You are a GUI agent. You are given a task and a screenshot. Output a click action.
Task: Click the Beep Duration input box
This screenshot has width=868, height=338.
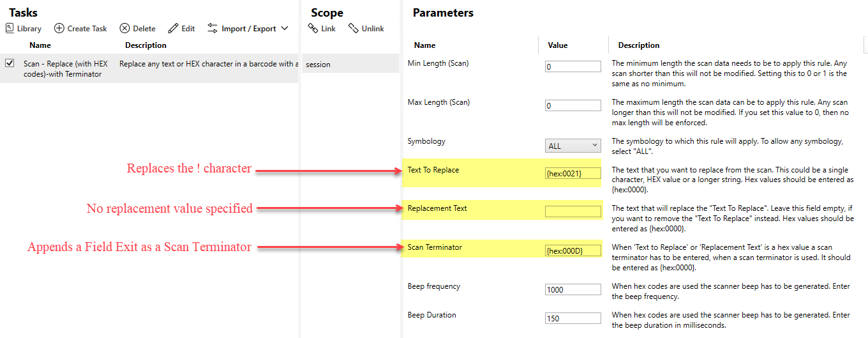(572, 318)
